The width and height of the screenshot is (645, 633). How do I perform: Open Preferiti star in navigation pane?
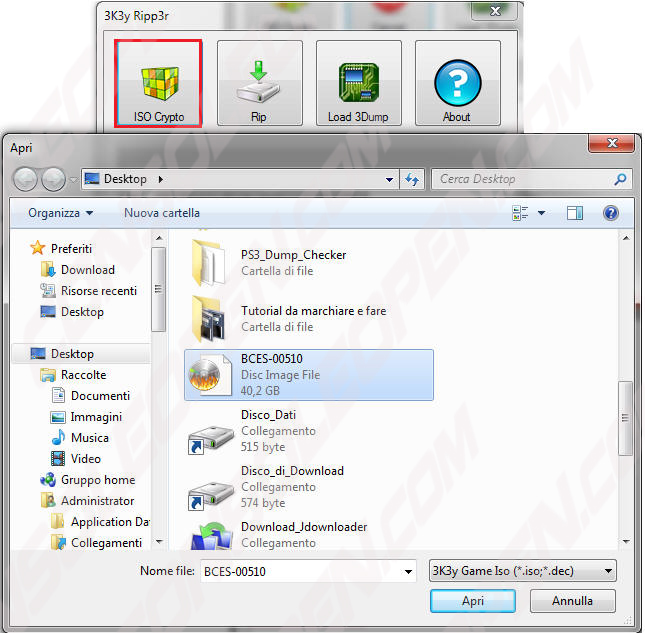(37, 248)
